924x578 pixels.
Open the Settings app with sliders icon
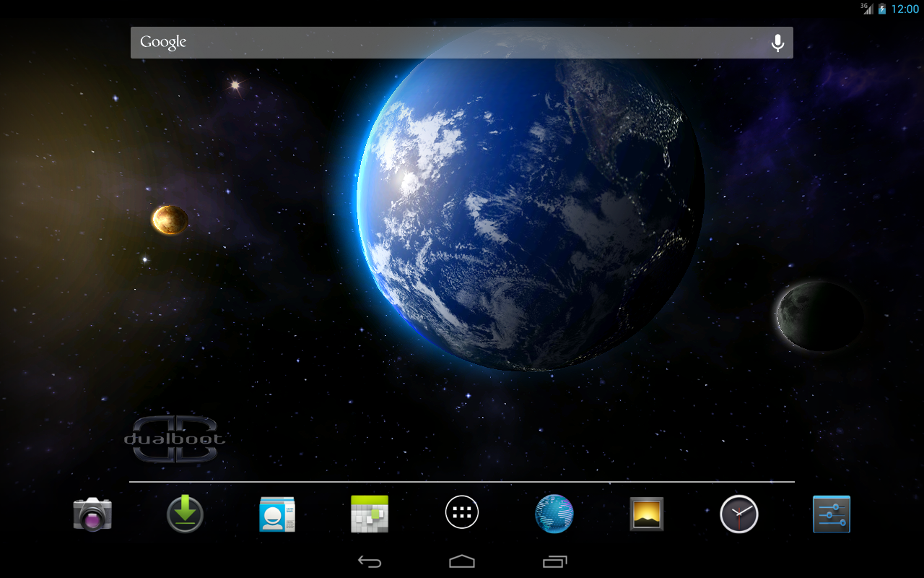(x=832, y=514)
